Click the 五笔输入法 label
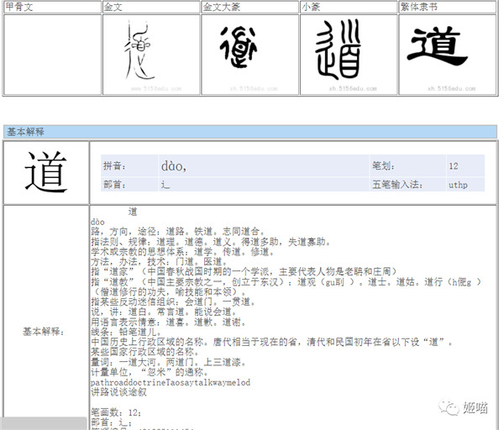 (396, 185)
